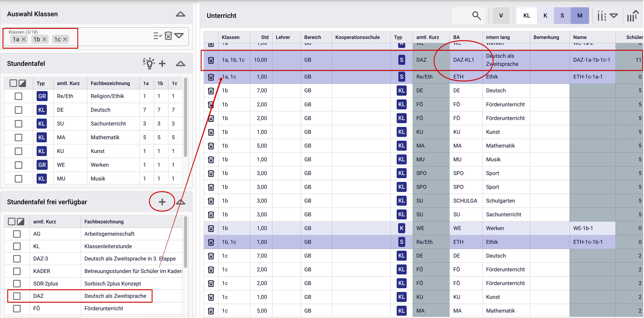The height and width of the screenshot is (318, 644).
Task: Select the KL filter tab
Action: (526, 15)
